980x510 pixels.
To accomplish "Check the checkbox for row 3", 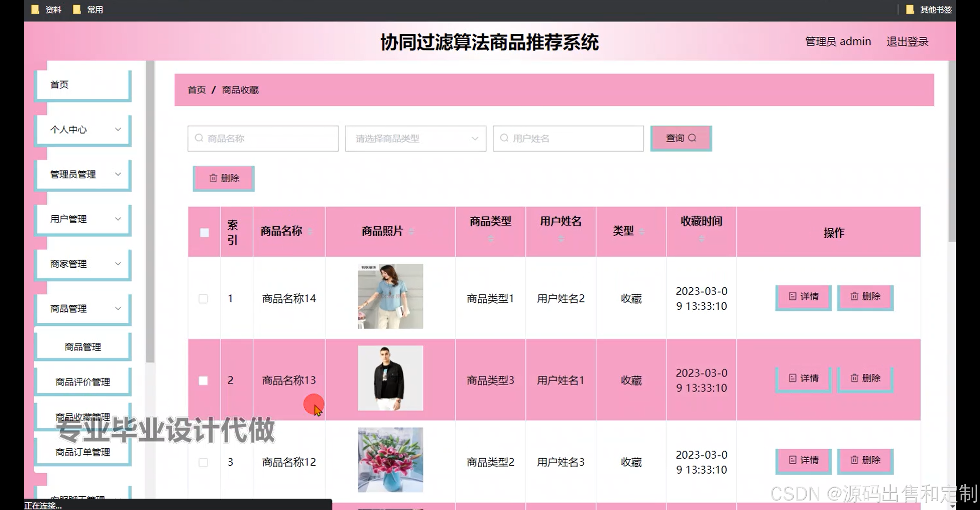I will tap(203, 462).
